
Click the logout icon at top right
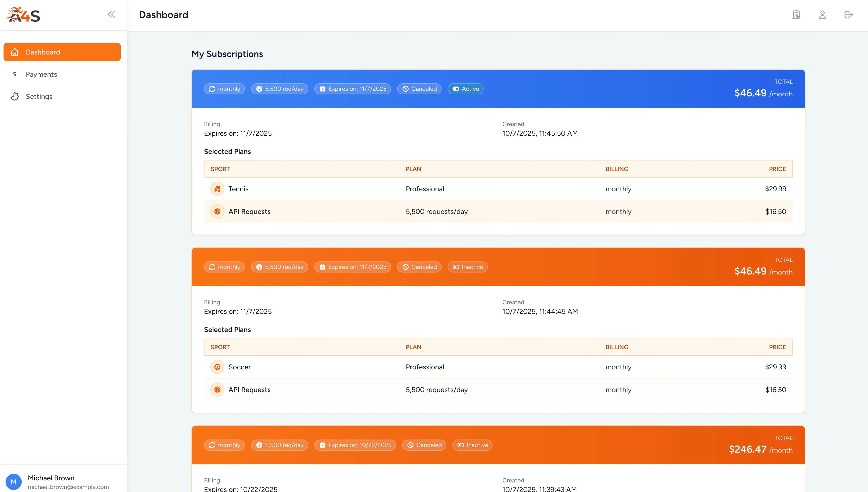[849, 15]
